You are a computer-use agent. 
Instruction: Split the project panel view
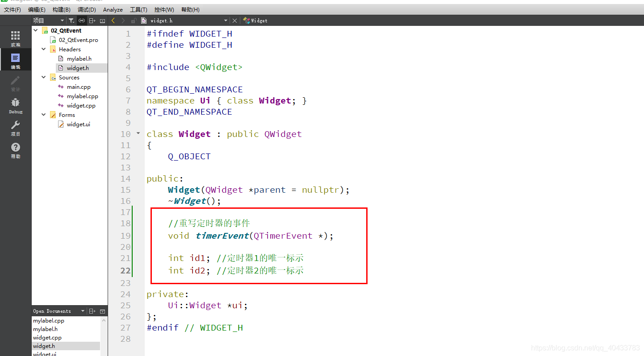click(92, 21)
